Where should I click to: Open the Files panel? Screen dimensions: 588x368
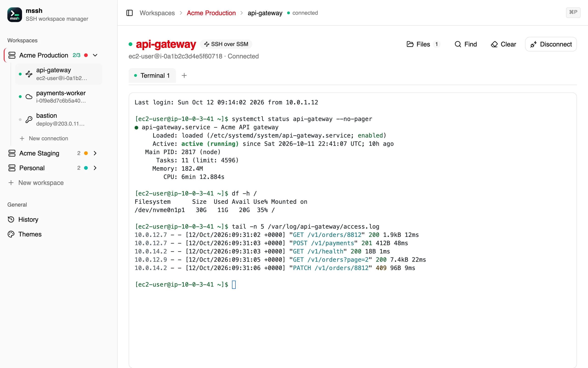coord(423,44)
